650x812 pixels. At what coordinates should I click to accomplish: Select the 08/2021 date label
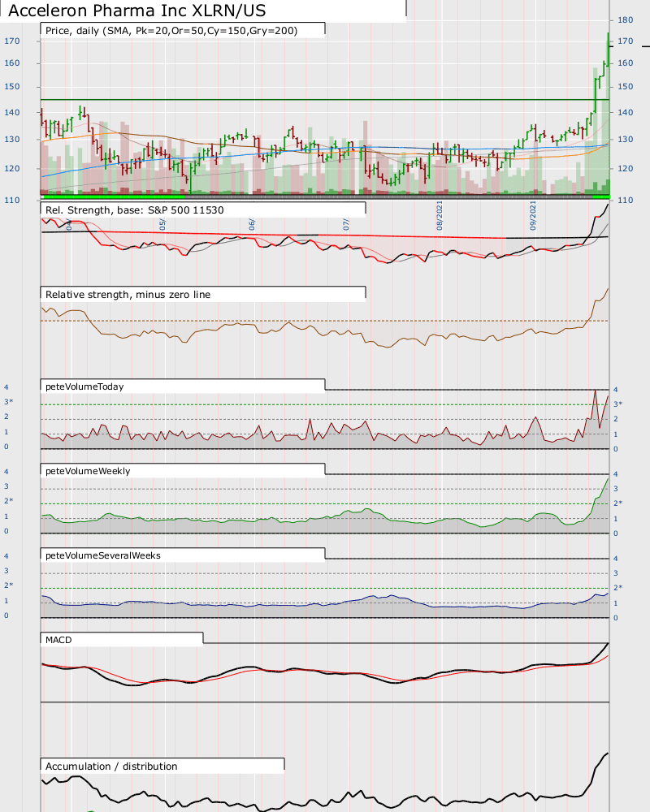click(440, 216)
